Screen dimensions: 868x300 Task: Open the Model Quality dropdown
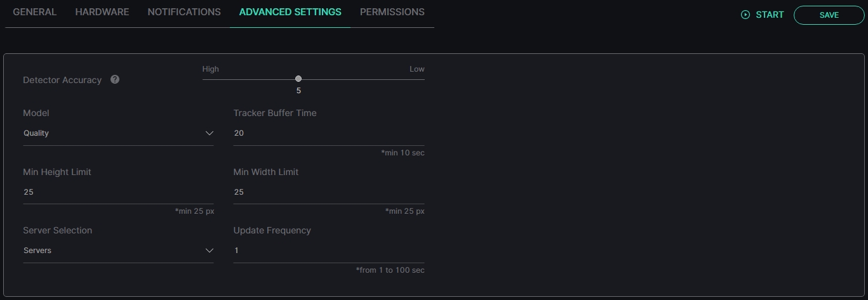coord(118,133)
